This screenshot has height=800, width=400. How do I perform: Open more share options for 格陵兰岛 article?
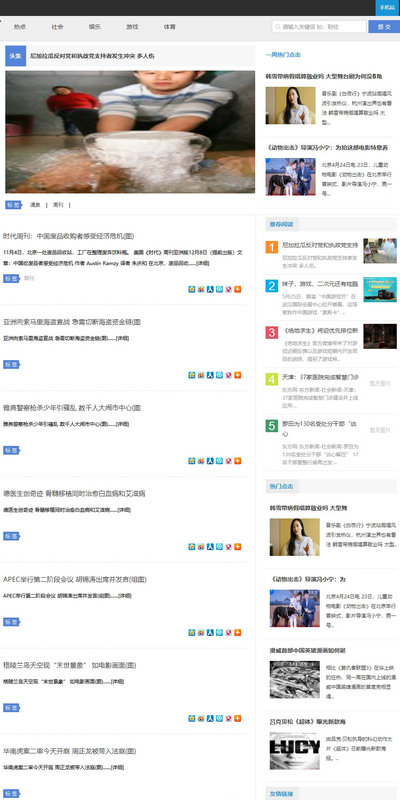pos(238,718)
